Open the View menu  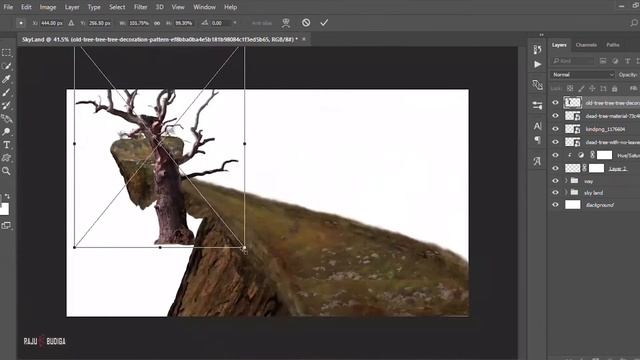[x=178, y=7]
